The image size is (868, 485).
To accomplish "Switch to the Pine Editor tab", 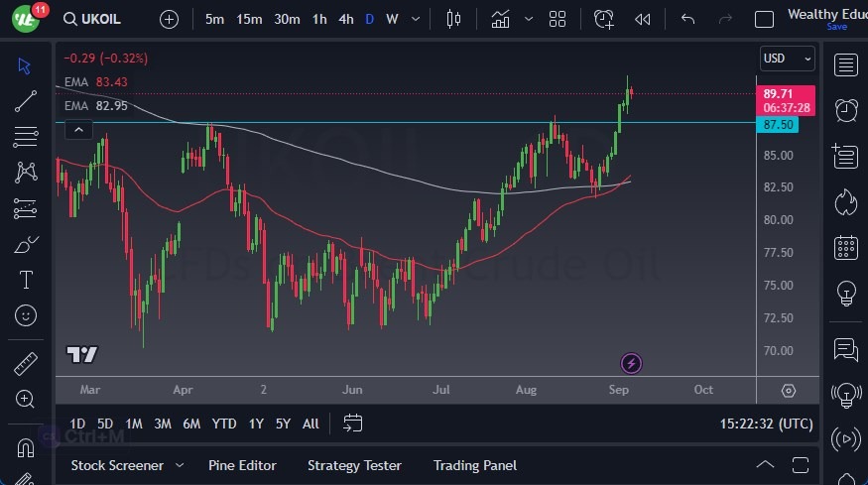I will [x=242, y=465].
